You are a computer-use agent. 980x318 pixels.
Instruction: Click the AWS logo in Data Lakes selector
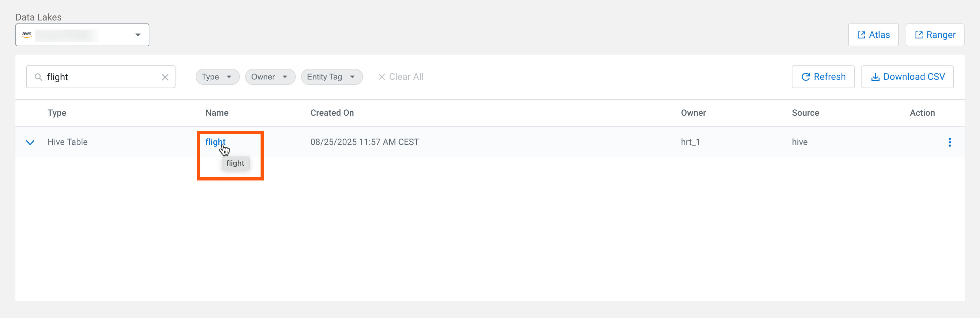(x=27, y=35)
